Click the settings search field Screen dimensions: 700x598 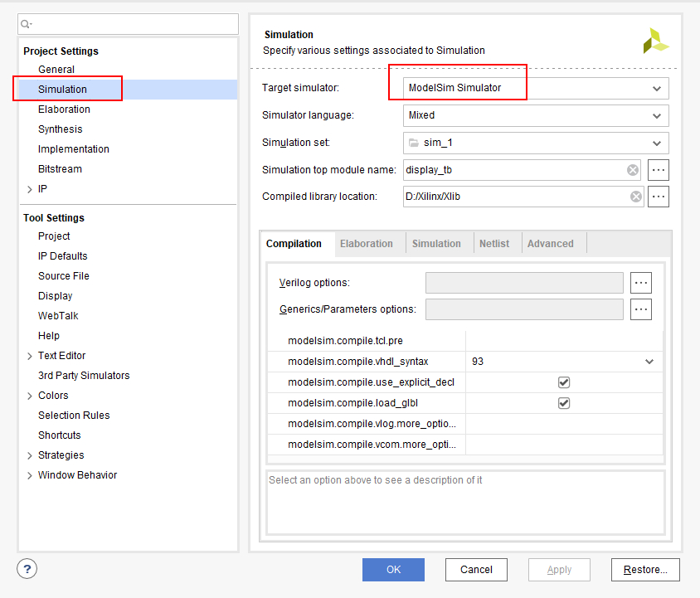[128, 24]
